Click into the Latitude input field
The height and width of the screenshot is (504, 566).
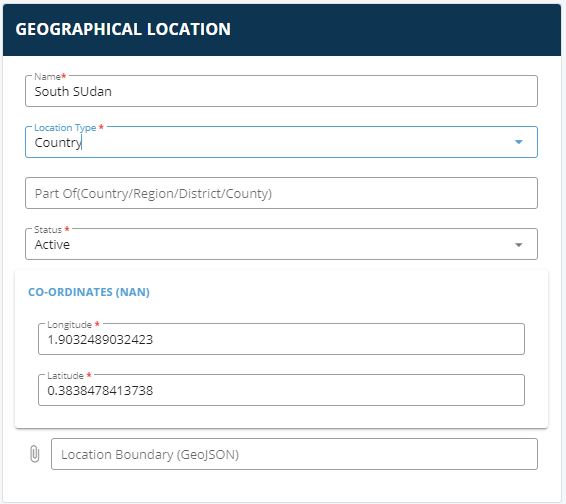pyautogui.click(x=281, y=390)
